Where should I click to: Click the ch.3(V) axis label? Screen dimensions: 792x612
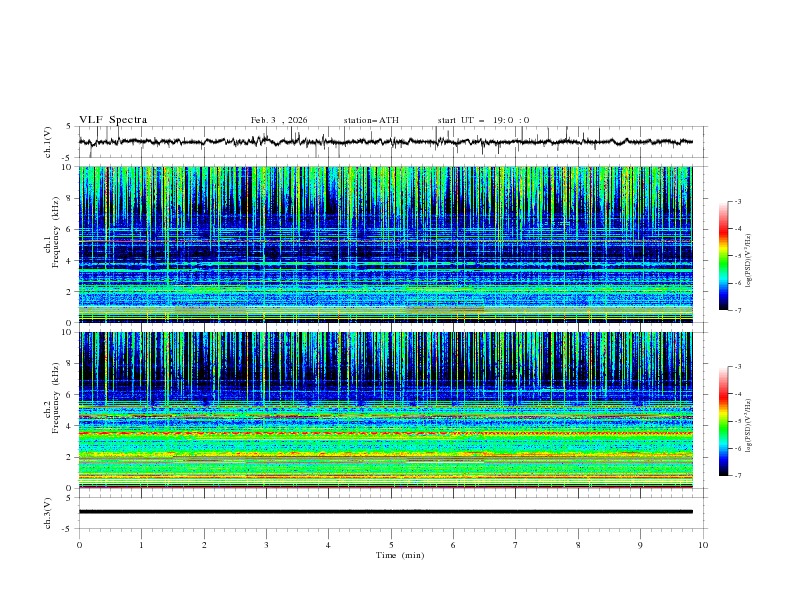48,512
